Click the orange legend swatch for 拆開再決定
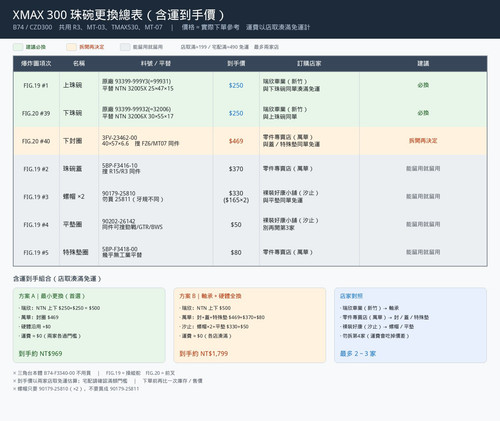Viewport: 500px width, 421px height. pos(71,47)
